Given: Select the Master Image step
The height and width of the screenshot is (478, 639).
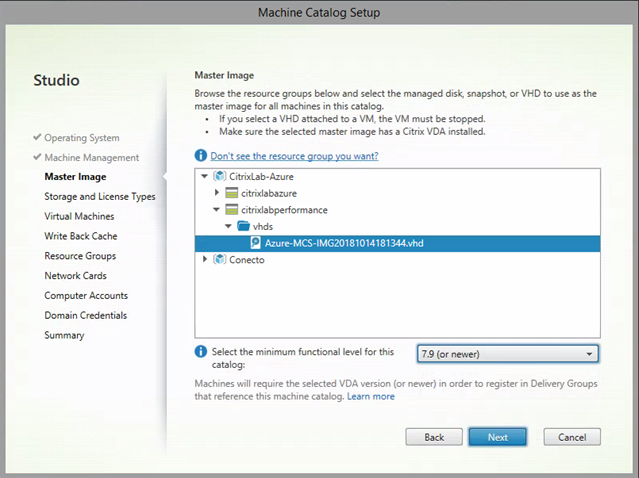Looking at the screenshot, I should [x=75, y=176].
